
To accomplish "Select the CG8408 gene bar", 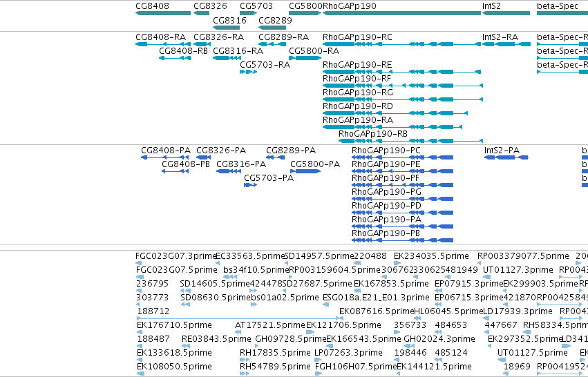I will (x=163, y=13).
